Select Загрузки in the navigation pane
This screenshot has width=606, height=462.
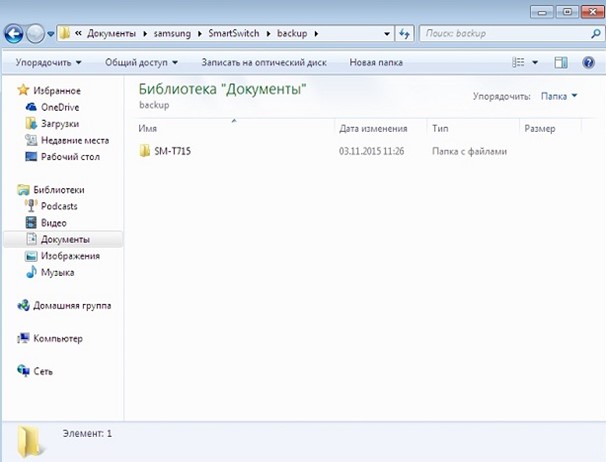click(x=58, y=123)
